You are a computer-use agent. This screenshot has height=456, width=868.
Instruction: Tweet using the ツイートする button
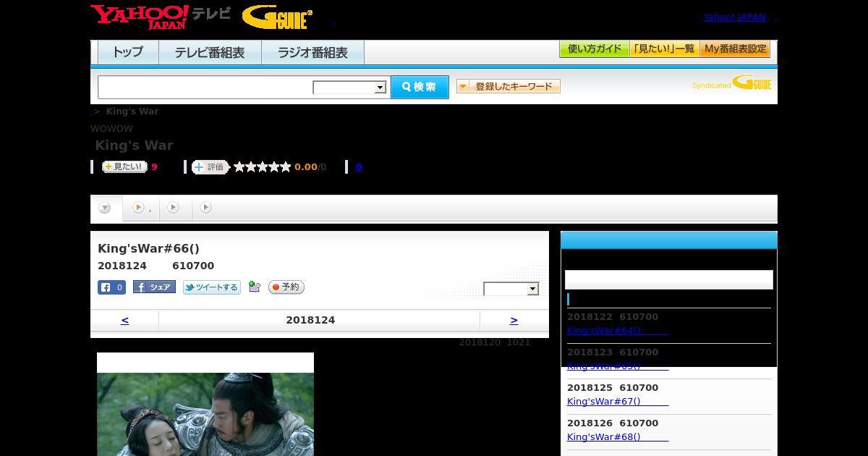pyautogui.click(x=211, y=287)
